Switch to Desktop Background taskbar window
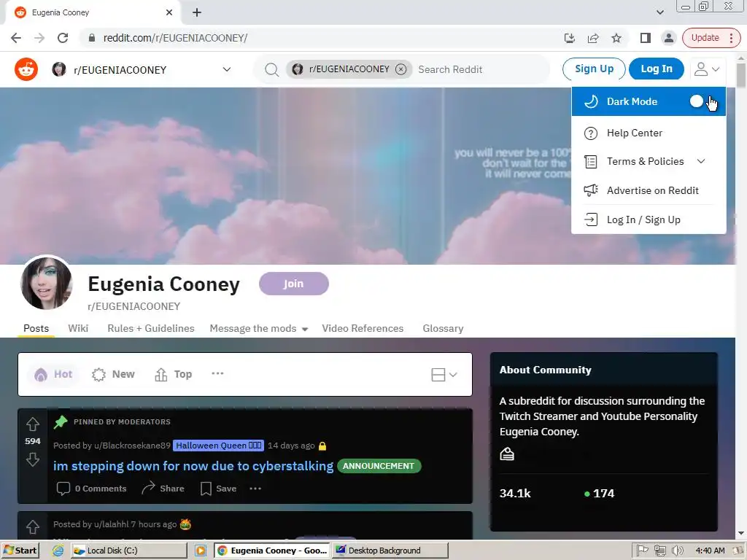Image resolution: width=747 pixels, height=560 pixels. pyautogui.click(x=390, y=551)
